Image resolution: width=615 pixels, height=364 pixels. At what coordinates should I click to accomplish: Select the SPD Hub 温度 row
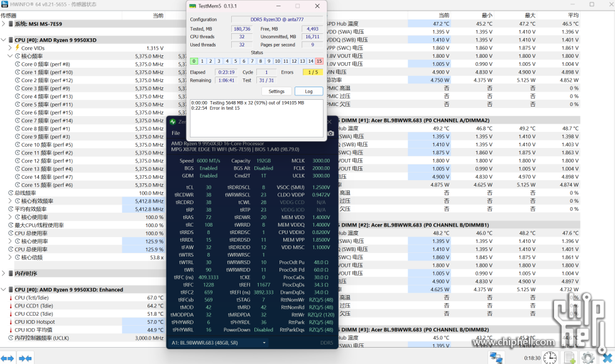(453, 24)
